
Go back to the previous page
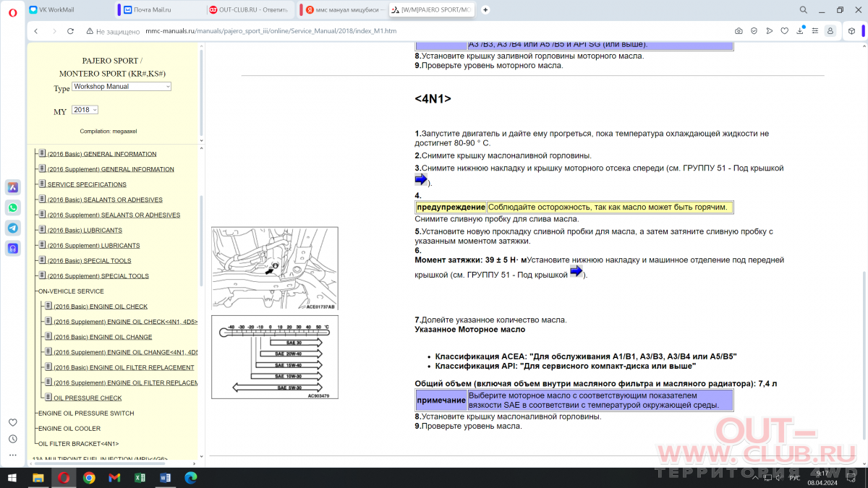[36, 31]
